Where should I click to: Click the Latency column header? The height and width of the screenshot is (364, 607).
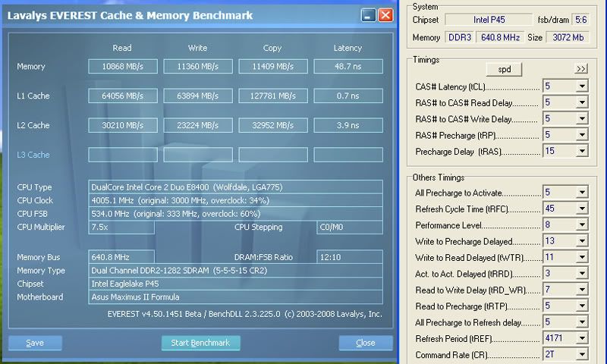pos(348,48)
